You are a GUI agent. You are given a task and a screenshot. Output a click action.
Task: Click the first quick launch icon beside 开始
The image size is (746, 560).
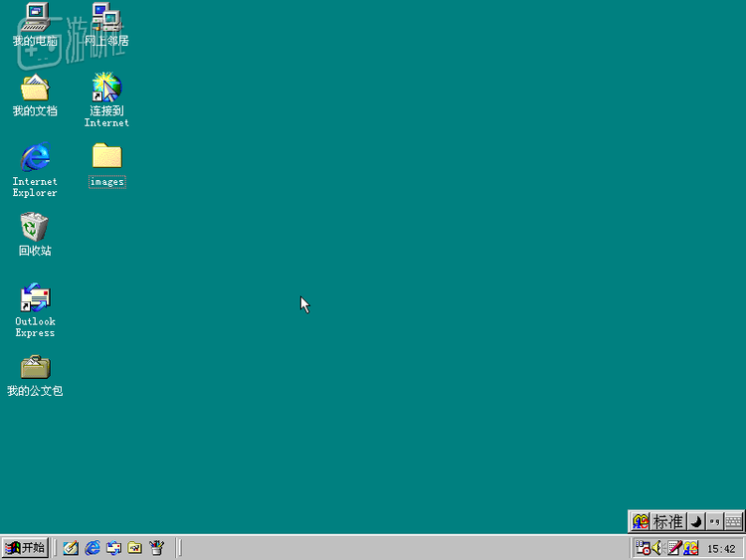(71, 548)
